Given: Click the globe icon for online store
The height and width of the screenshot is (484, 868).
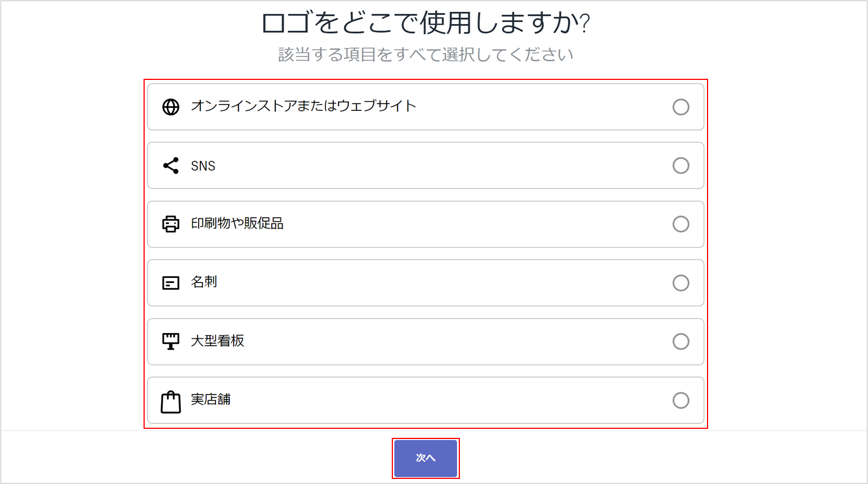Looking at the screenshot, I should [x=171, y=107].
